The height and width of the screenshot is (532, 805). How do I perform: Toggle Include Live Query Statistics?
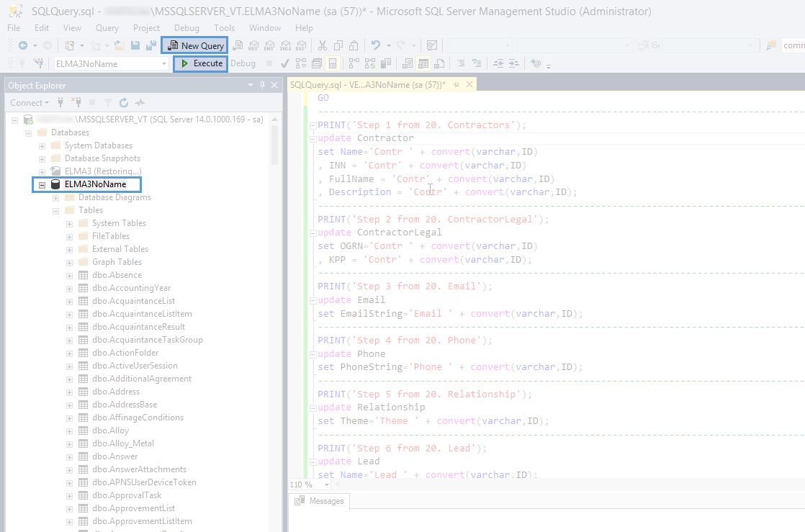pyautogui.click(x=370, y=63)
